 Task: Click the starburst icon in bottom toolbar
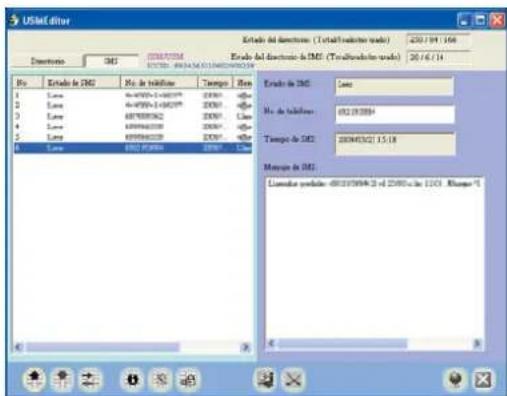click(160, 379)
